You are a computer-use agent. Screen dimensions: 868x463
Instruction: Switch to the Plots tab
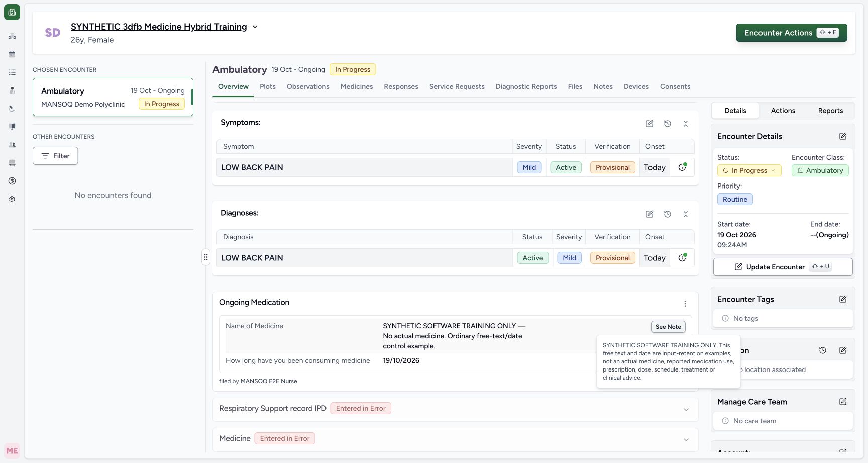[x=268, y=86]
